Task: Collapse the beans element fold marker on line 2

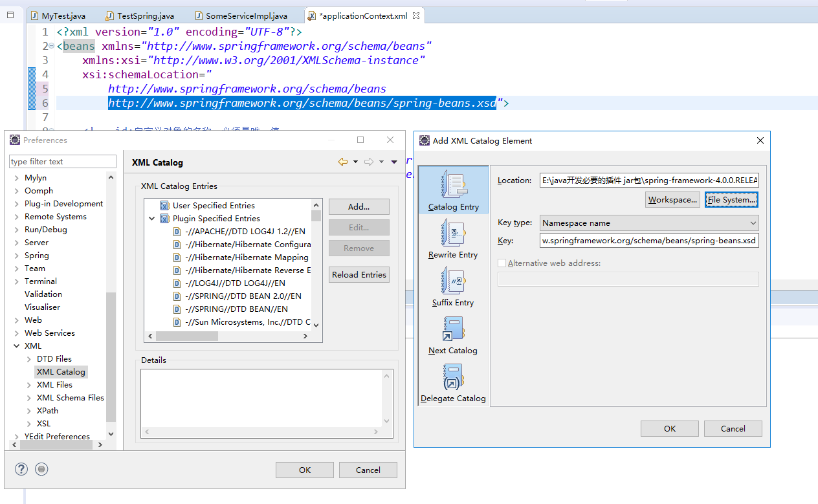Action: click(x=52, y=47)
